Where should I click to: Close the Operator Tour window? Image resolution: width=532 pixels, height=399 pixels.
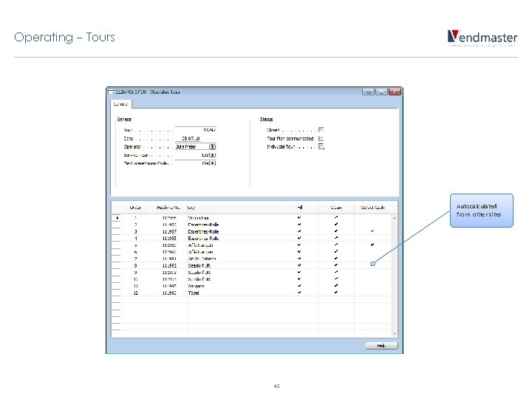click(395, 92)
